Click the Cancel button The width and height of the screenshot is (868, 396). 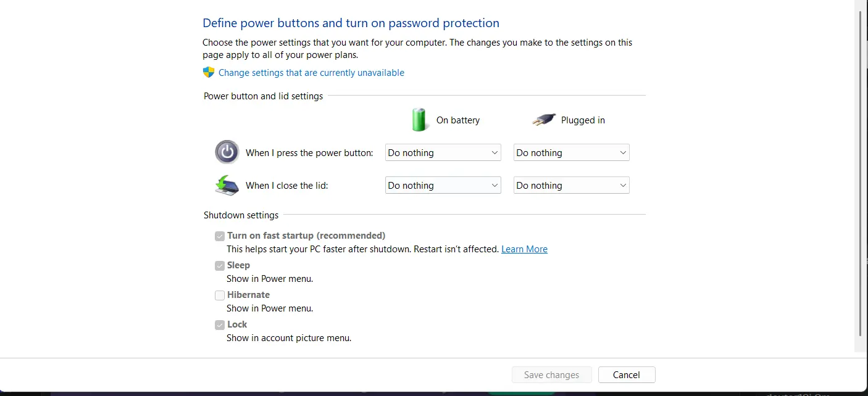point(627,374)
